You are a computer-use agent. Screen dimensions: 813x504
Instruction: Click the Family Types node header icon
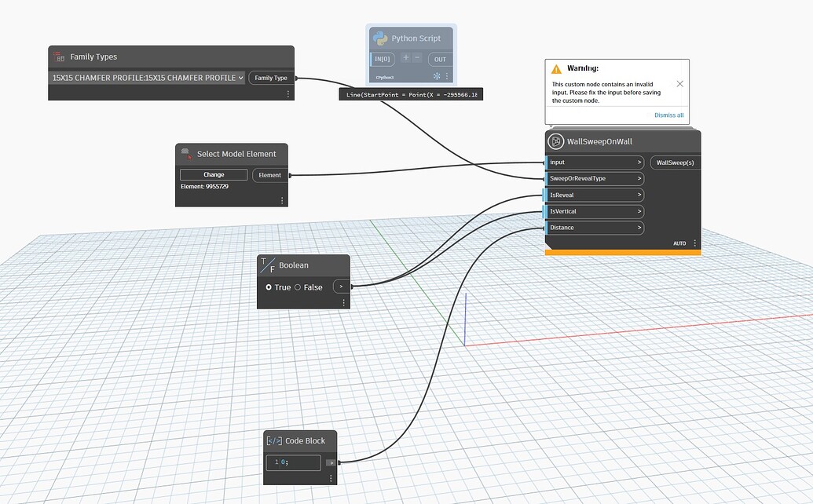[59, 57]
